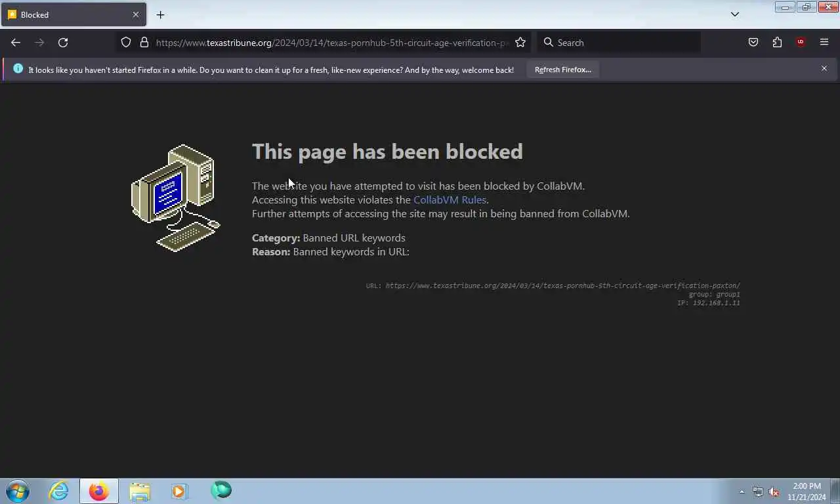
Task: Minimize the Firefox window
Action: [x=785, y=7]
